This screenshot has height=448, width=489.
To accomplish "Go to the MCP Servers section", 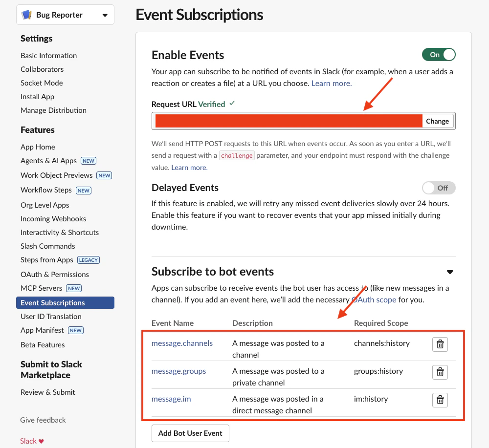I will 42,288.
